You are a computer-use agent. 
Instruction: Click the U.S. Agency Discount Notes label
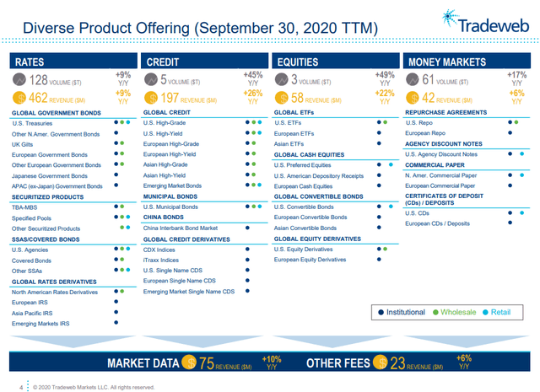tap(441, 154)
